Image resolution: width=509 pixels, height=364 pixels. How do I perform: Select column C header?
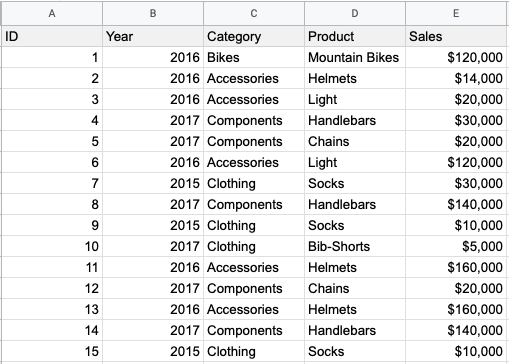click(254, 13)
